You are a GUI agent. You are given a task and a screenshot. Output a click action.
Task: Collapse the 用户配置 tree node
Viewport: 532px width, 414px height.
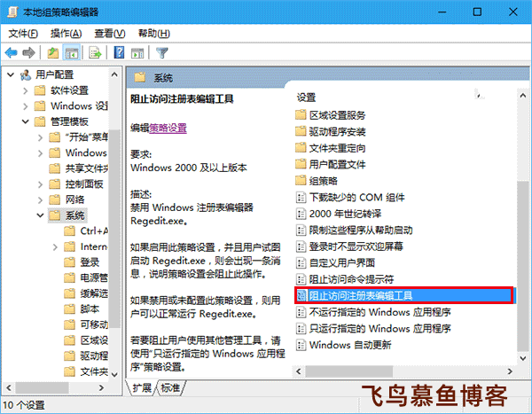click(x=11, y=74)
